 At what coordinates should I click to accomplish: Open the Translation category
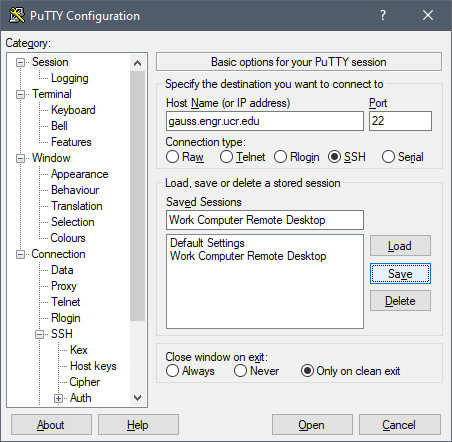pos(77,206)
